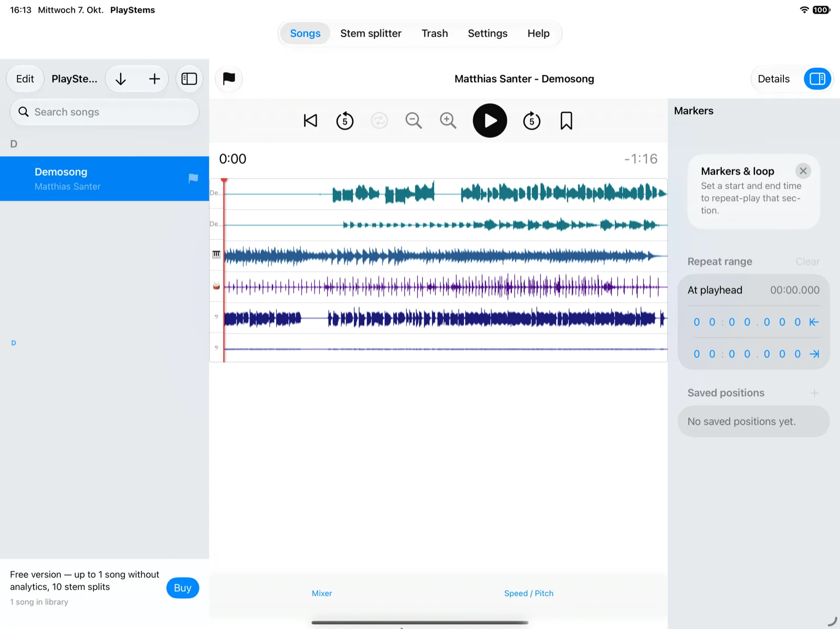Viewport: 840px width, 629px height.
Task: Focus the Search songs field
Action: click(x=104, y=112)
